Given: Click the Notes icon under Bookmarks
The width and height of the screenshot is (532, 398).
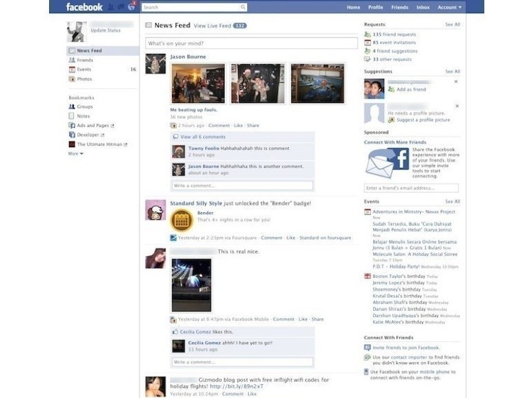Looking at the screenshot, I should click(71, 116).
